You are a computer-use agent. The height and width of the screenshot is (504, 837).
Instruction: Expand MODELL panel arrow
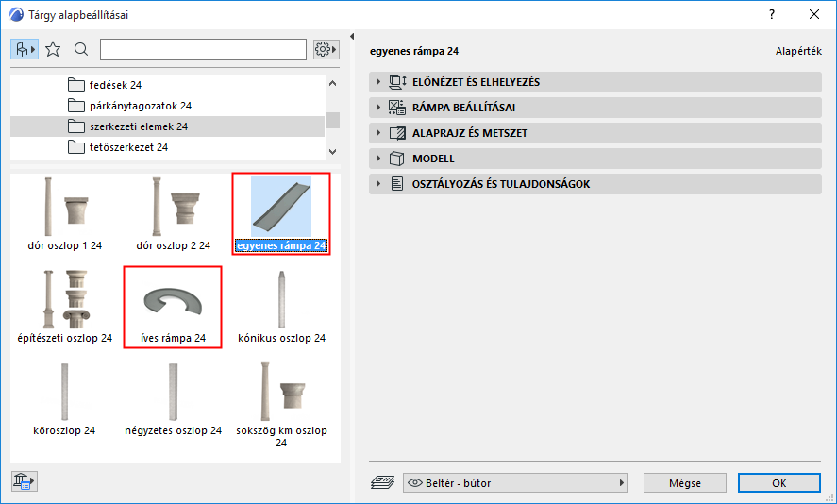[x=378, y=159]
